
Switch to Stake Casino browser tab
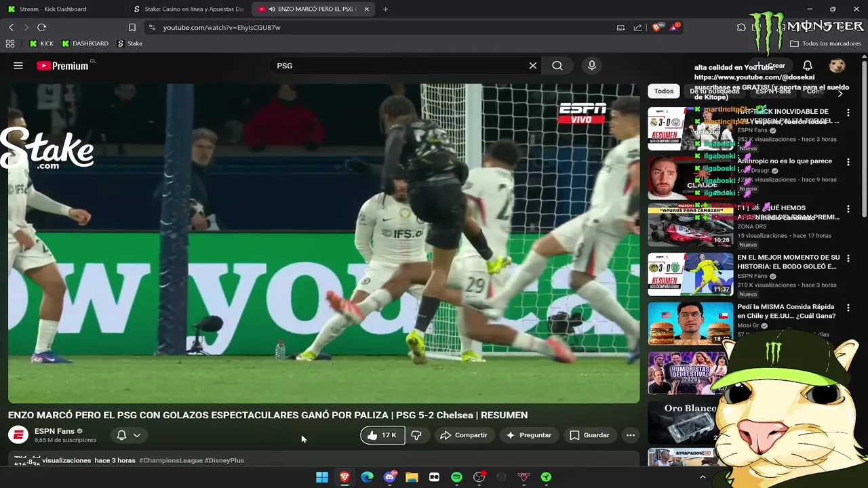click(189, 9)
